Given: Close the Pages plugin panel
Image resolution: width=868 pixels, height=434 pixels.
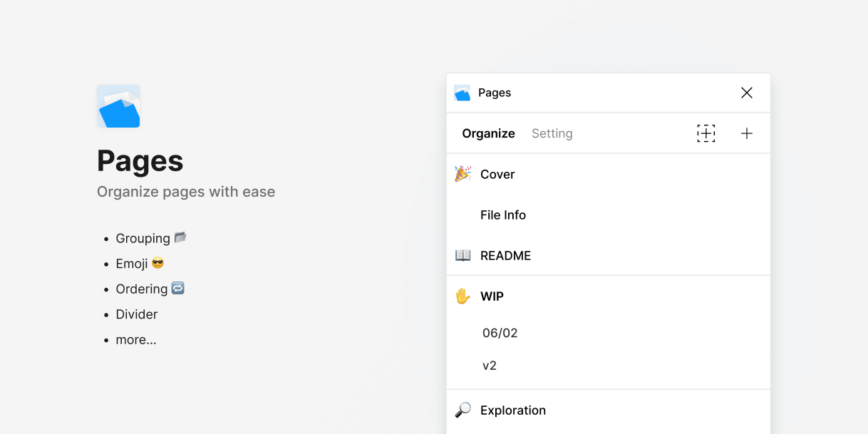Looking at the screenshot, I should 746,93.
